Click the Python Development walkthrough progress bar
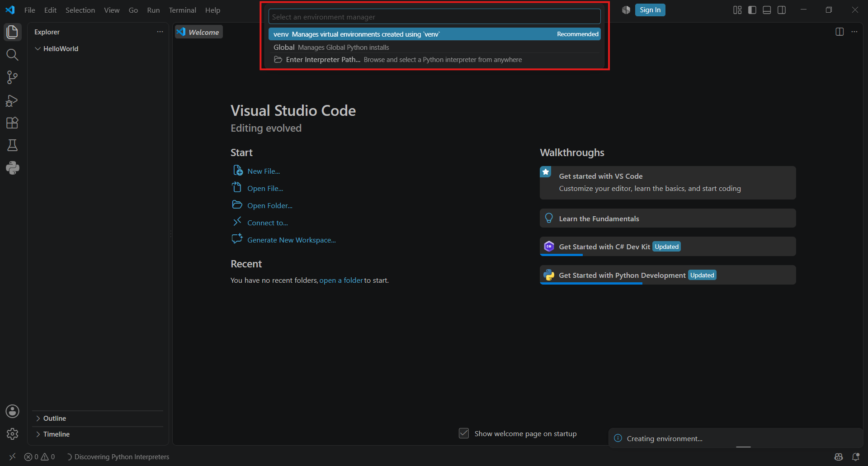Viewport: 868px width, 466px height. [591, 283]
